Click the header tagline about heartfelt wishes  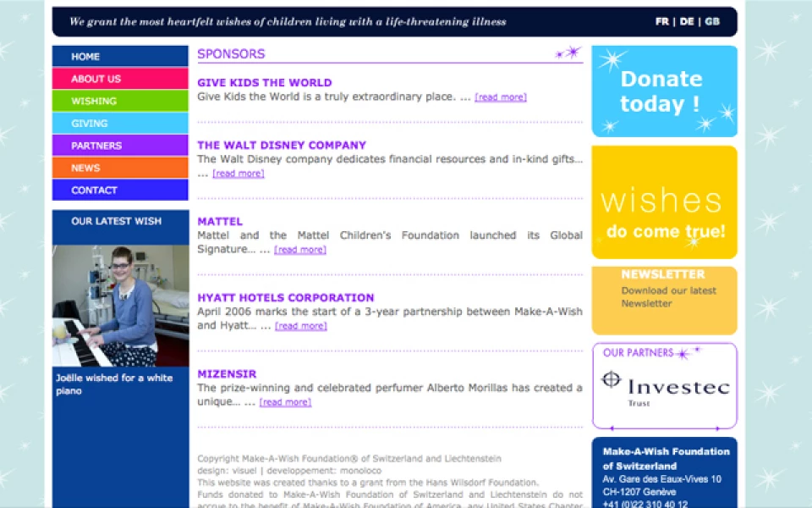pos(288,21)
